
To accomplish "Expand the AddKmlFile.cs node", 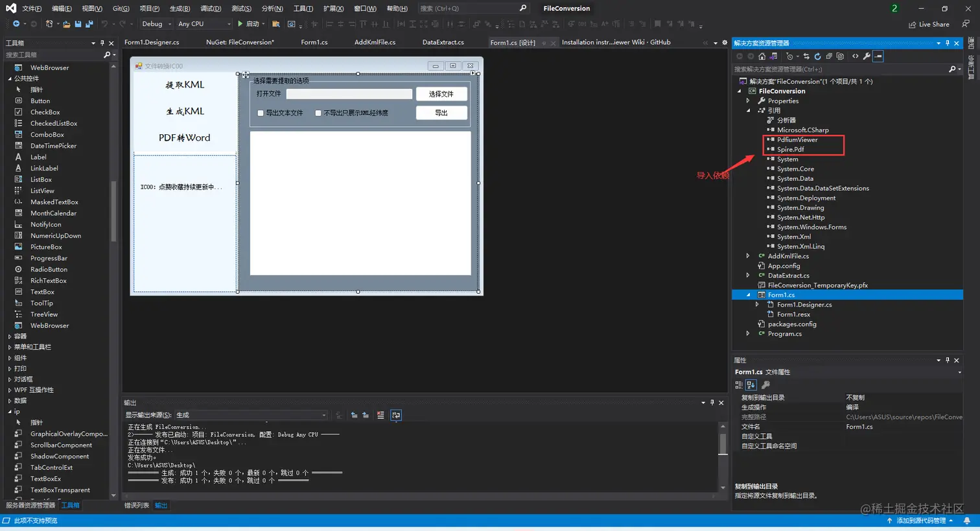I will coord(748,256).
